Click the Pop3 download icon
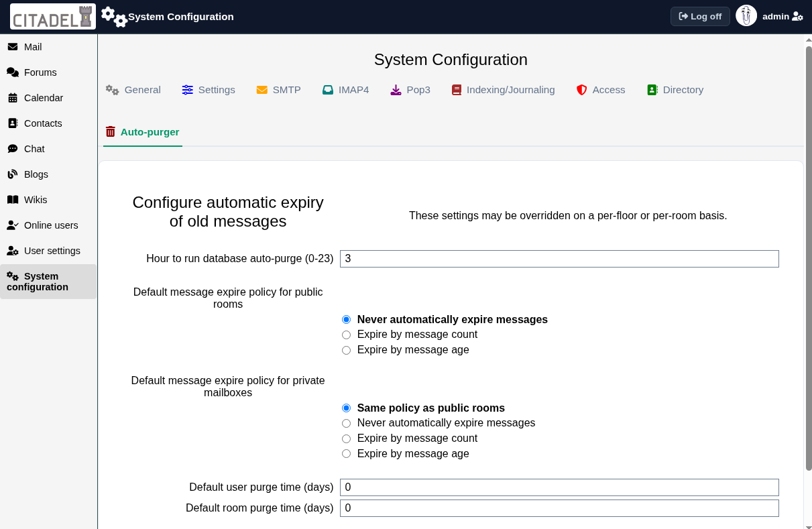 tap(396, 90)
